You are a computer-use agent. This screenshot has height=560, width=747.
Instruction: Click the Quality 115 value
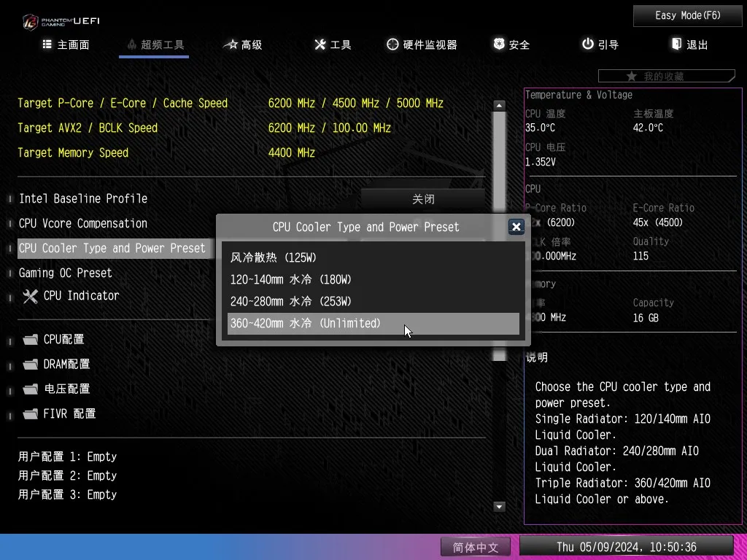640,256
